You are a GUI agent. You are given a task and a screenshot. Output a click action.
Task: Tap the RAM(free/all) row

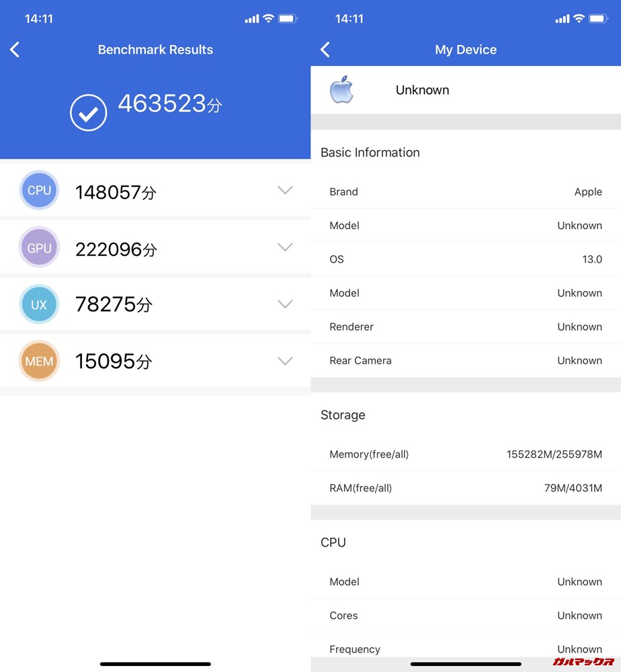point(466,489)
